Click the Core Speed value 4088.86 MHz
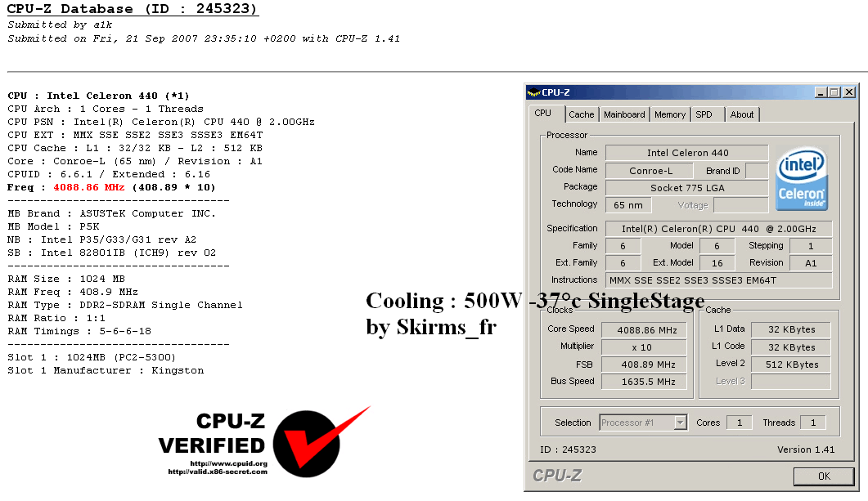 [645, 330]
